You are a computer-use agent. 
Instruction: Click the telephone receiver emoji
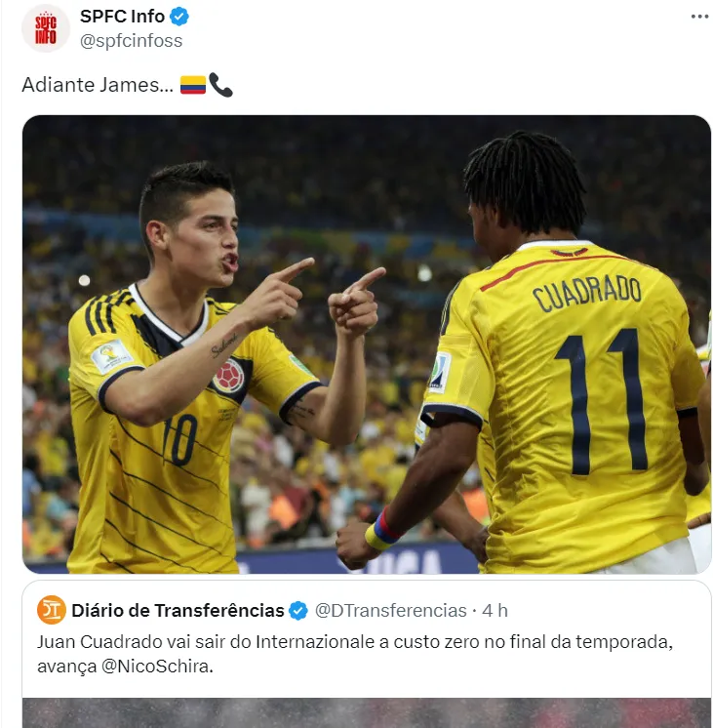[220, 85]
